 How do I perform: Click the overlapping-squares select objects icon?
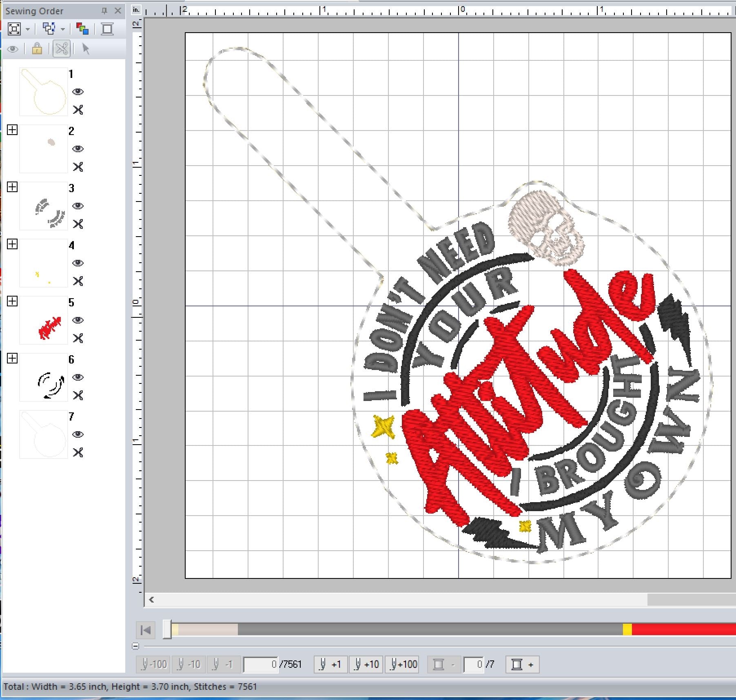(49, 29)
